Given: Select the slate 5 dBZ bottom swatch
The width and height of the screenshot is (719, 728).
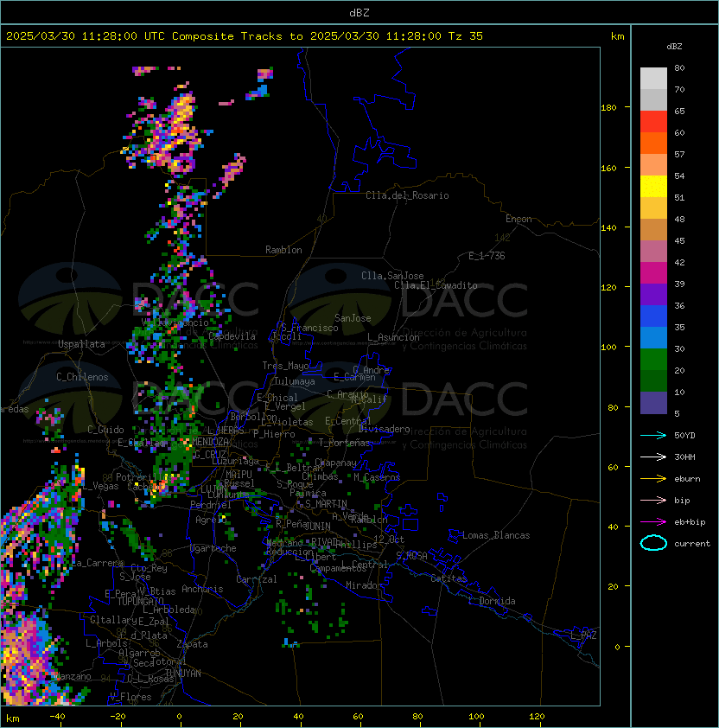Looking at the screenshot, I should 653,403.
